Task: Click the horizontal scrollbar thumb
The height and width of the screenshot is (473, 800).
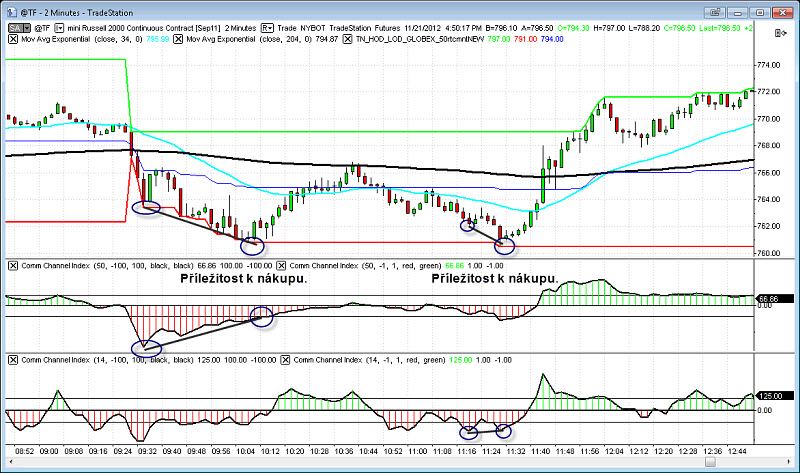Action: [x=710, y=462]
